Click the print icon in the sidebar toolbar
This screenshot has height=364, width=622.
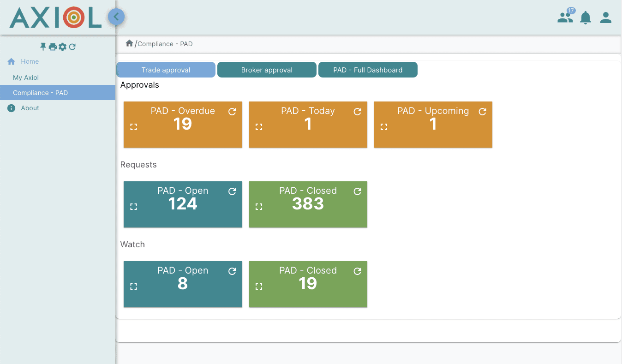[53, 47]
